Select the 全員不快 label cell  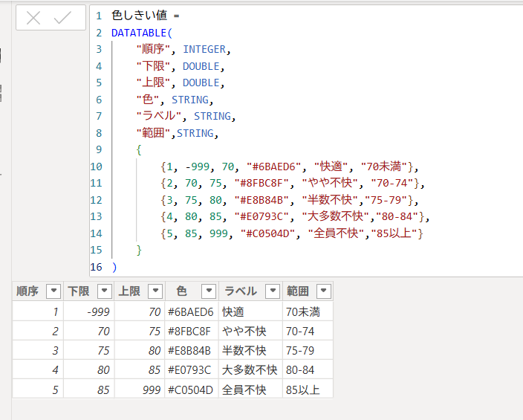[250, 390]
